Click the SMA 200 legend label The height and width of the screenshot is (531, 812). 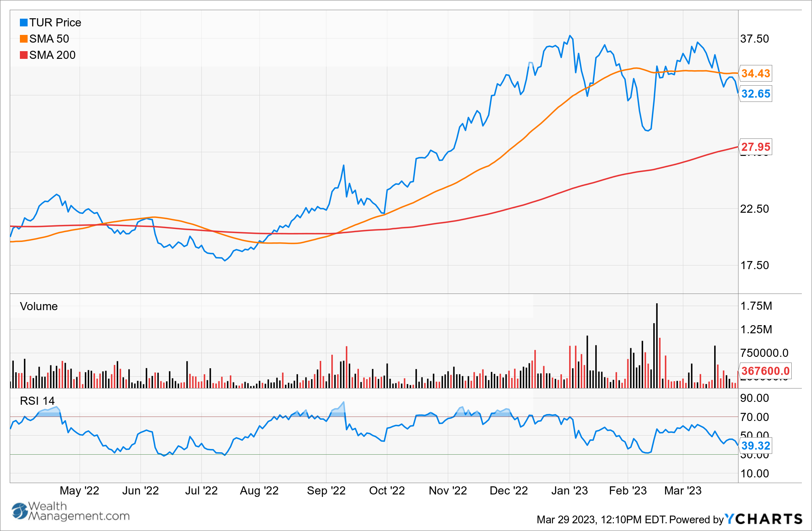[x=52, y=55]
